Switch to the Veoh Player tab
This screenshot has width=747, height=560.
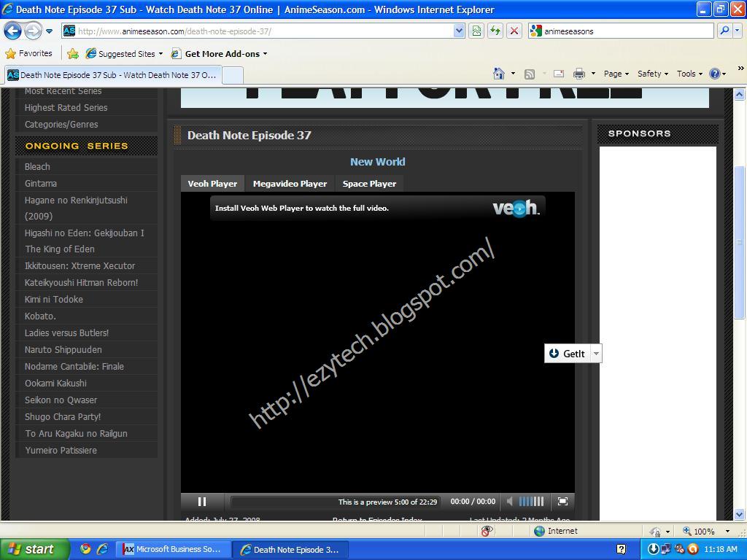click(212, 184)
